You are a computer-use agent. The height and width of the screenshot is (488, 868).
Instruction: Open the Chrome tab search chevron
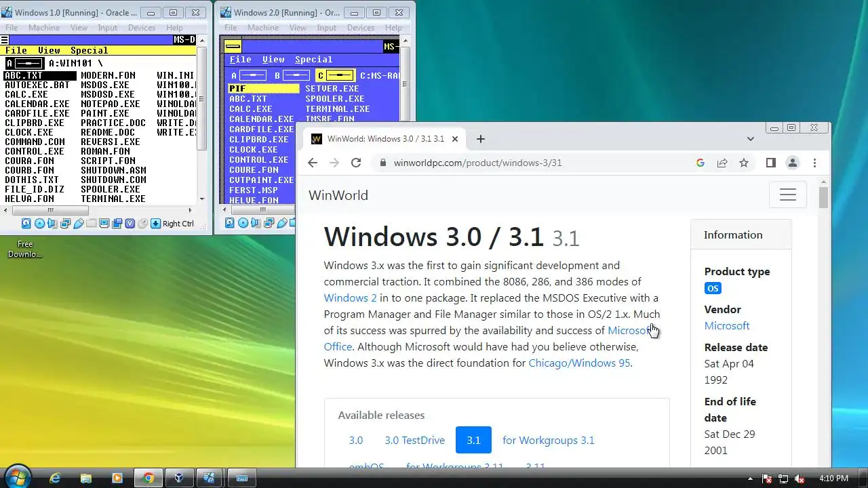[x=750, y=139]
